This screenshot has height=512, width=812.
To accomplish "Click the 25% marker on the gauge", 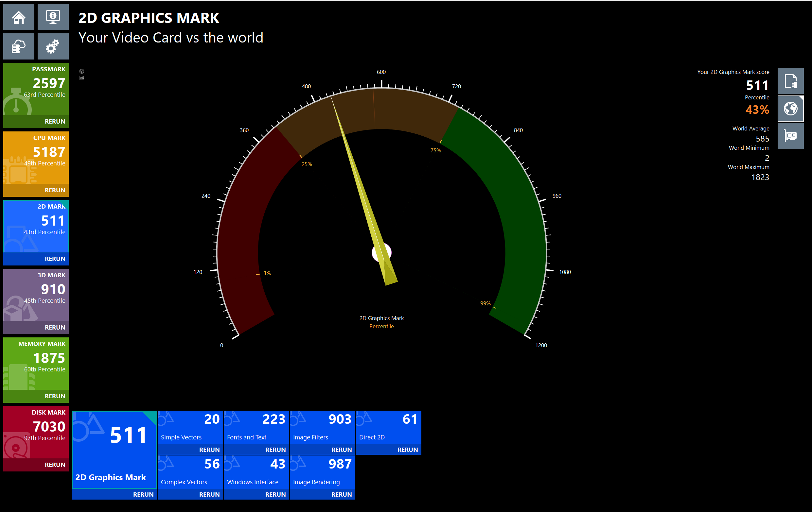I will click(307, 164).
